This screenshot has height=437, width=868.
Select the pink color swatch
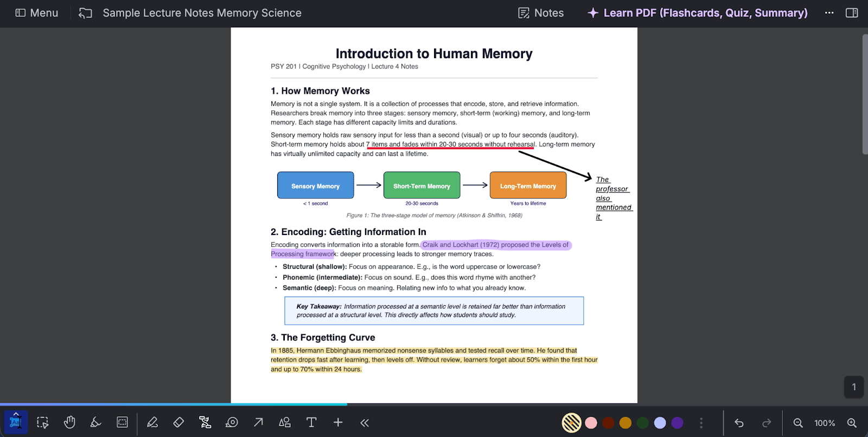click(591, 423)
